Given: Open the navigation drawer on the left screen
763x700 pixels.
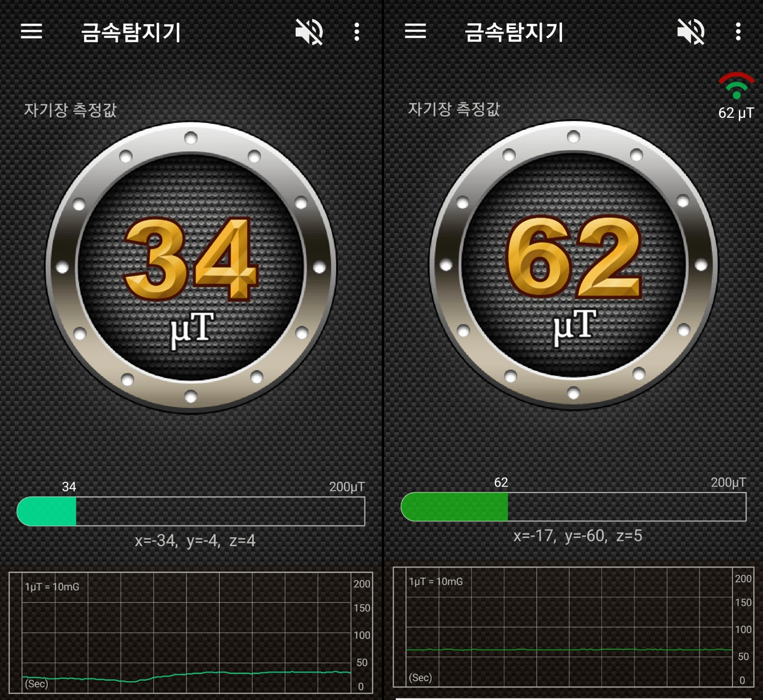Looking at the screenshot, I should click(x=32, y=32).
